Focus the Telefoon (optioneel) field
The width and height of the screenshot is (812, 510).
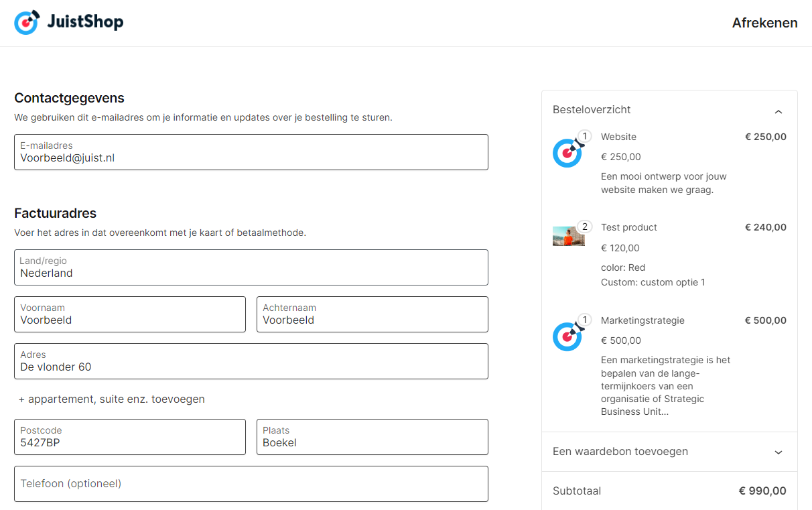click(251, 484)
